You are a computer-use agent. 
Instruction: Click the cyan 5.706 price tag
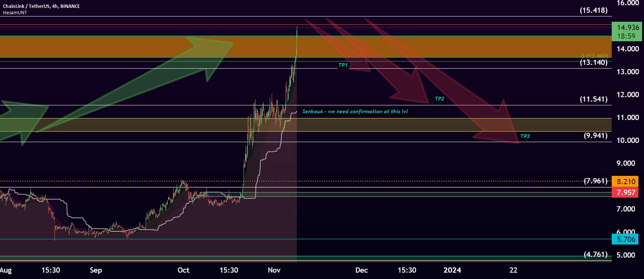tap(625, 239)
